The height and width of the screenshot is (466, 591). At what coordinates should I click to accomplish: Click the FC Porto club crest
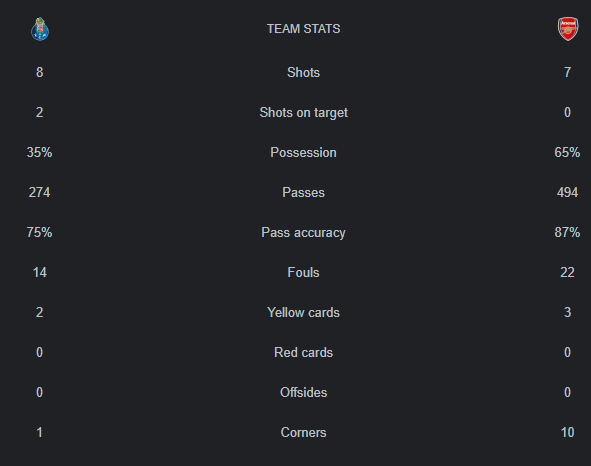pos(40,29)
